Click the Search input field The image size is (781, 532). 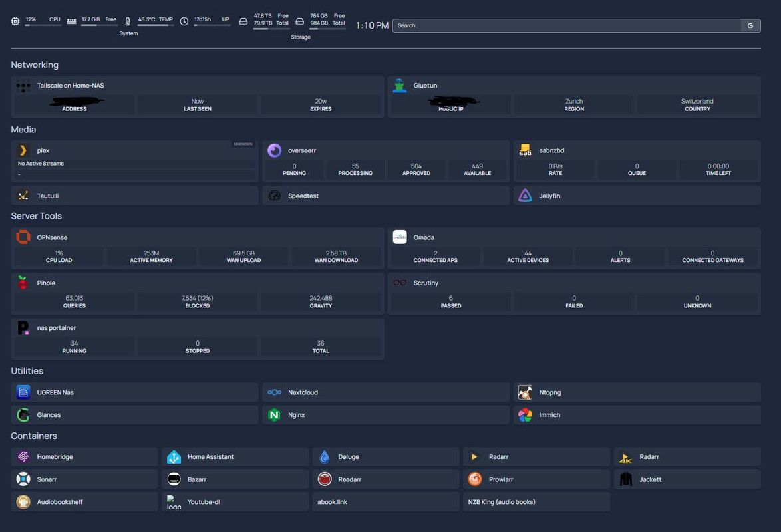[566, 25]
